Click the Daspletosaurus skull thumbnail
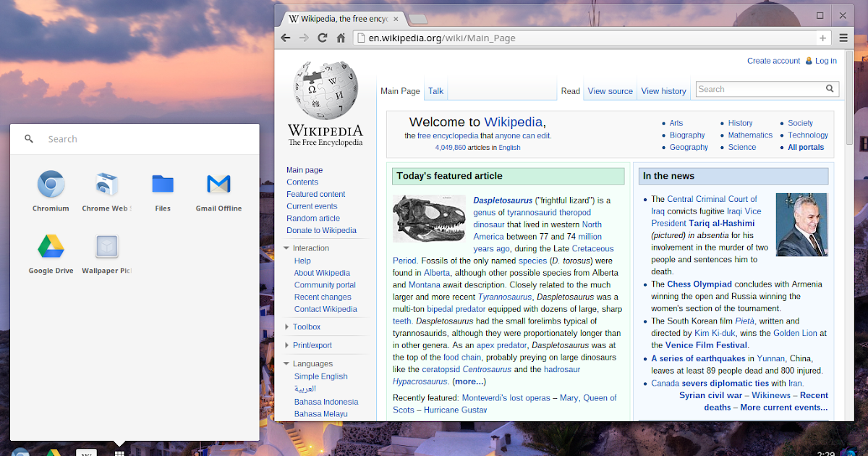868x456 pixels. click(430, 219)
